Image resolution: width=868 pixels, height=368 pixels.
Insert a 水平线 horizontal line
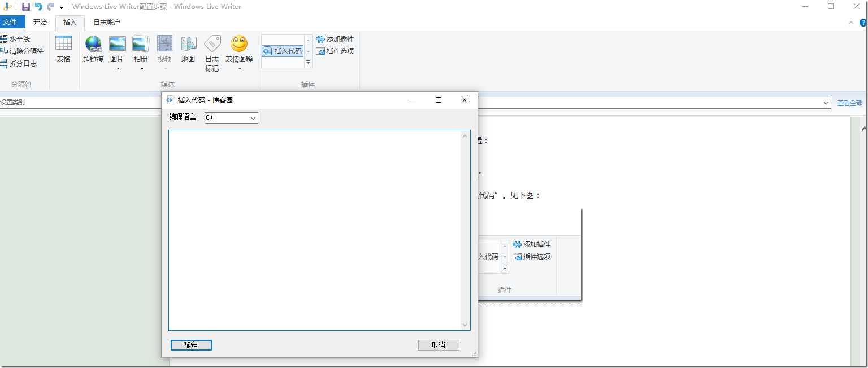[16, 39]
